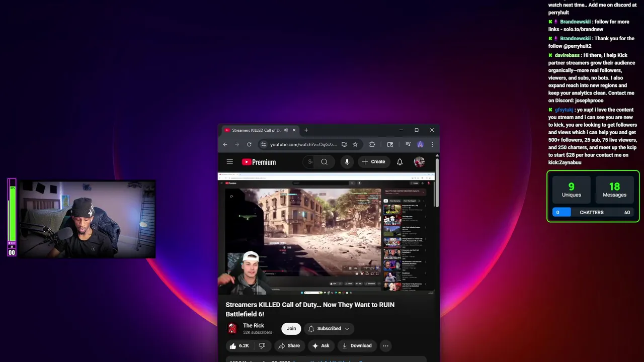The image size is (644, 362).
Task: Like the video showing 6.2K
Action: tap(239, 346)
